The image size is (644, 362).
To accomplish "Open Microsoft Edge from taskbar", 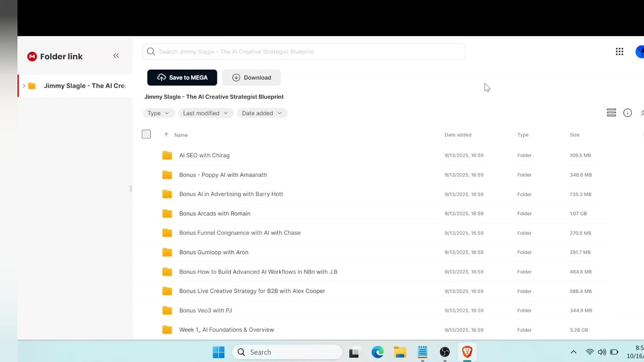I will tap(377, 352).
